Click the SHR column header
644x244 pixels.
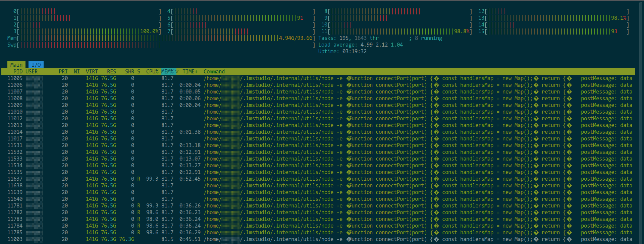click(x=130, y=71)
